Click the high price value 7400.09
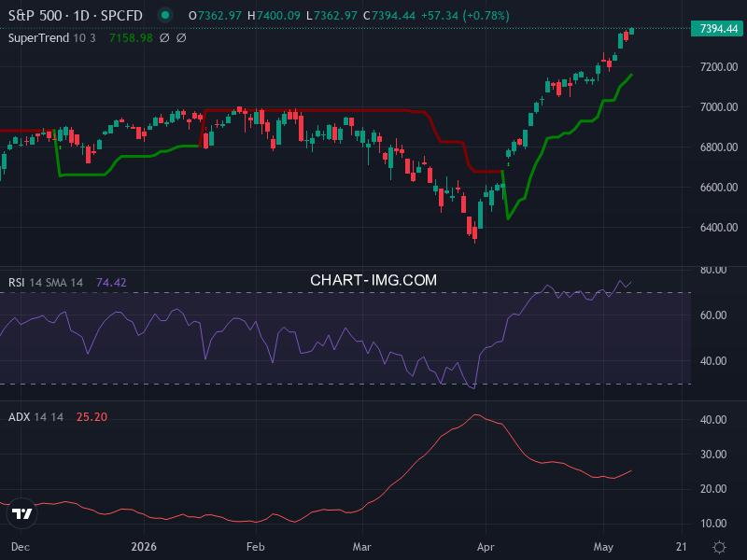The height and width of the screenshot is (560, 747). coord(278,16)
